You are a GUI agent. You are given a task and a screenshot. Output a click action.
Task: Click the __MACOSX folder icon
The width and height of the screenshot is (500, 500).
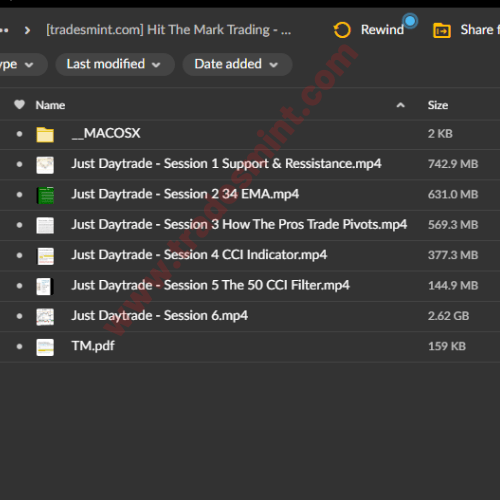click(x=45, y=134)
